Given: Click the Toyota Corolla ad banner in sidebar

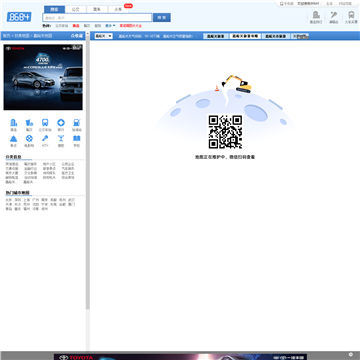Looking at the screenshot, I should [x=43, y=77].
